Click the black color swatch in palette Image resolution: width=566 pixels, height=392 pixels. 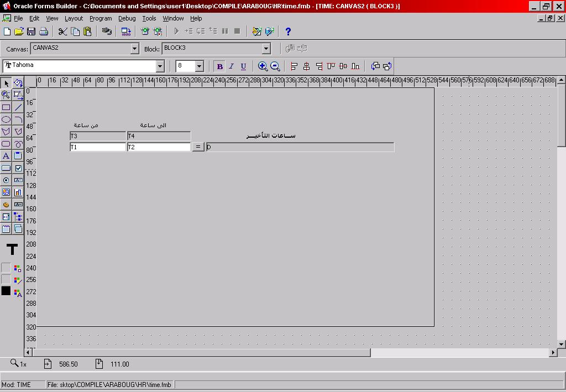pyautogui.click(x=6, y=291)
